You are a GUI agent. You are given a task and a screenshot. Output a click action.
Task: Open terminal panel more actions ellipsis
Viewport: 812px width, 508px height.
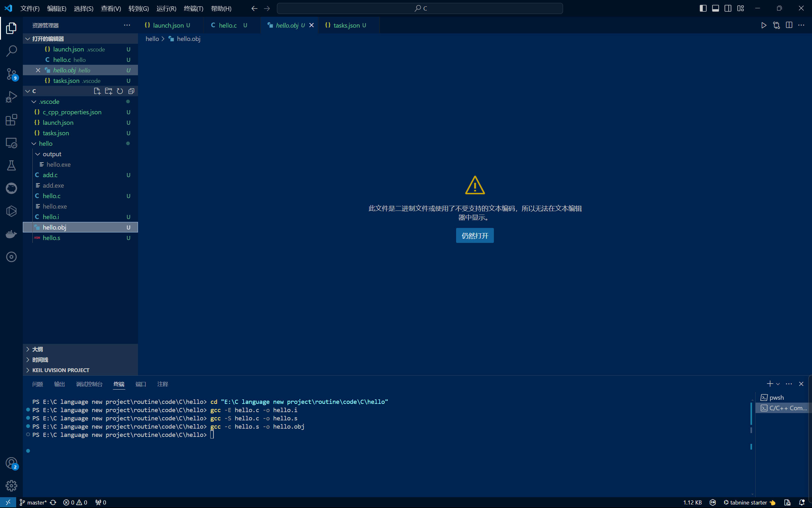click(x=789, y=384)
